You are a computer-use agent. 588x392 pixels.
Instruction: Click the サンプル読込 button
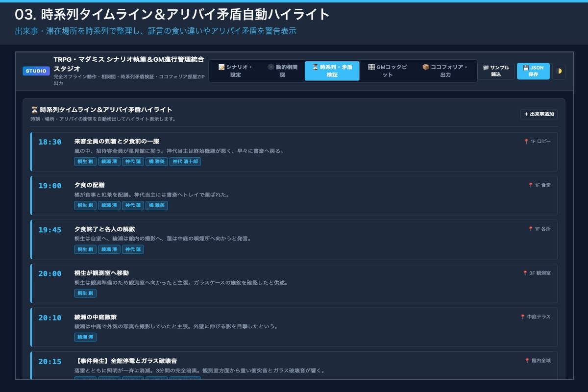pyautogui.click(x=496, y=71)
